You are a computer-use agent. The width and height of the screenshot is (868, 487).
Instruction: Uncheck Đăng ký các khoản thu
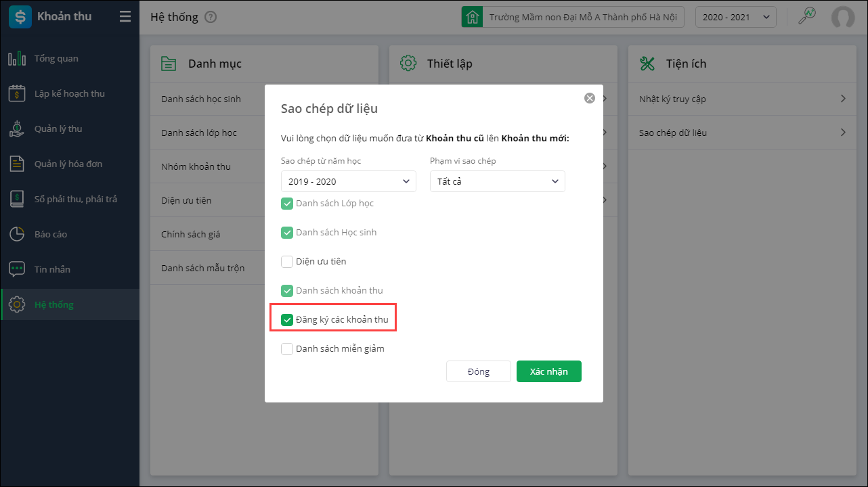tap(287, 319)
